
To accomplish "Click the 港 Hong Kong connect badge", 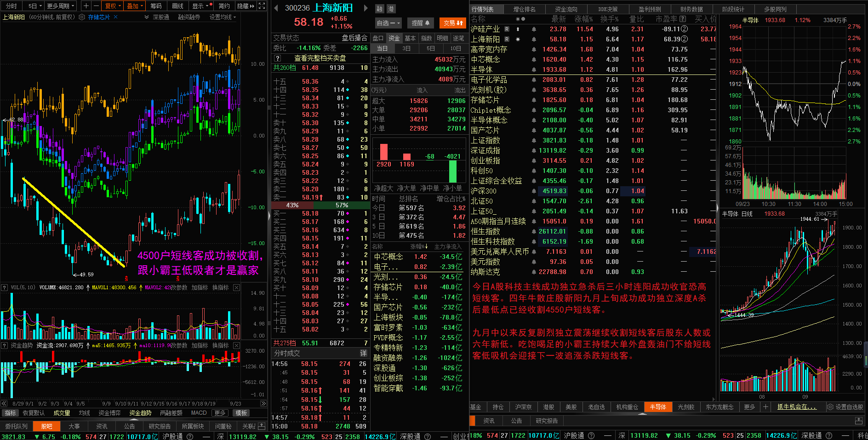I will coord(391,9).
